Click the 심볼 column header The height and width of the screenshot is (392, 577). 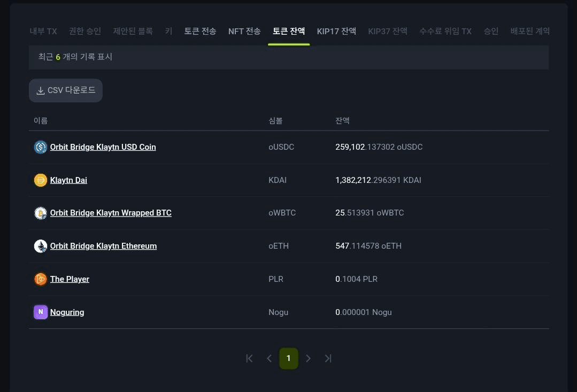pos(275,121)
